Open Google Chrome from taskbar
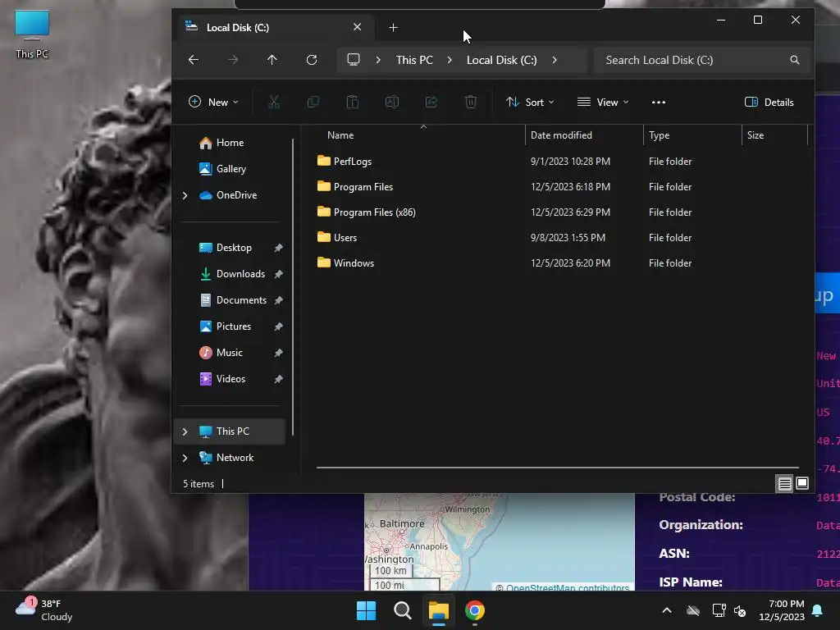The image size is (840, 630). (475, 610)
